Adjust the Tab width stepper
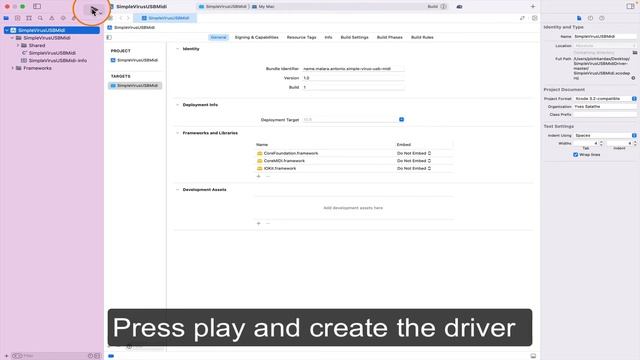Screen dimensions: 640x360 (601, 143)
